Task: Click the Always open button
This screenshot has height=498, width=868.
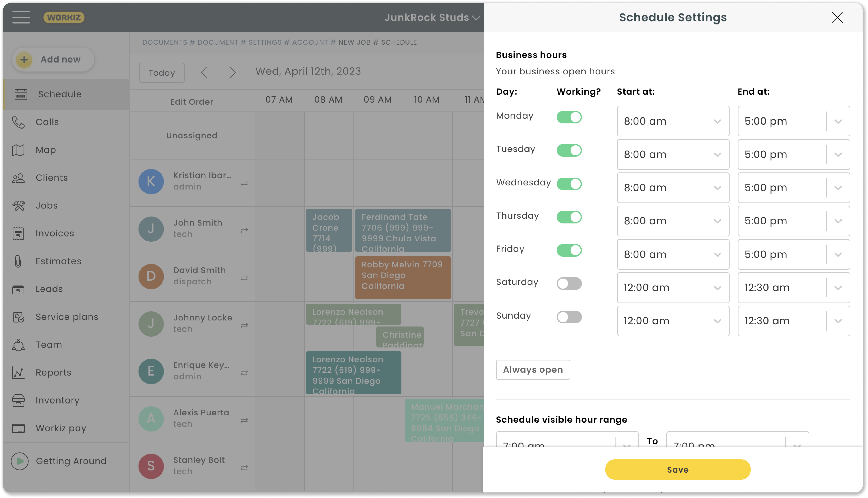Action: 533,370
